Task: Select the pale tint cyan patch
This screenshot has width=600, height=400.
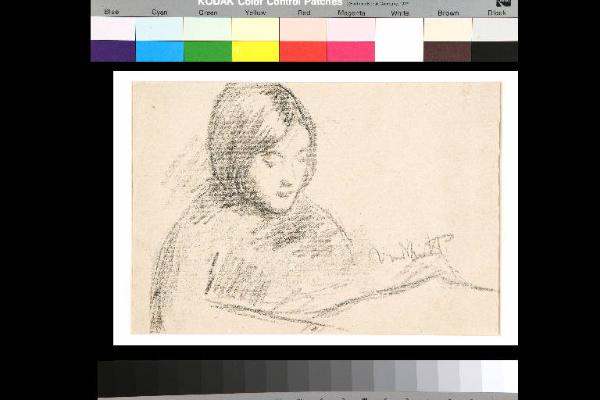Action: pos(159,29)
